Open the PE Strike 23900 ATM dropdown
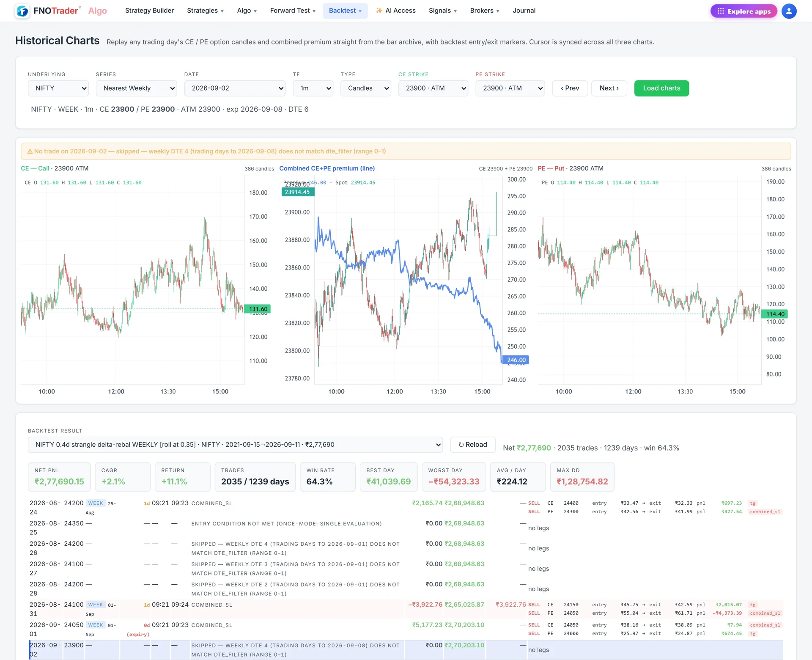The width and height of the screenshot is (812, 660). tap(510, 88)
